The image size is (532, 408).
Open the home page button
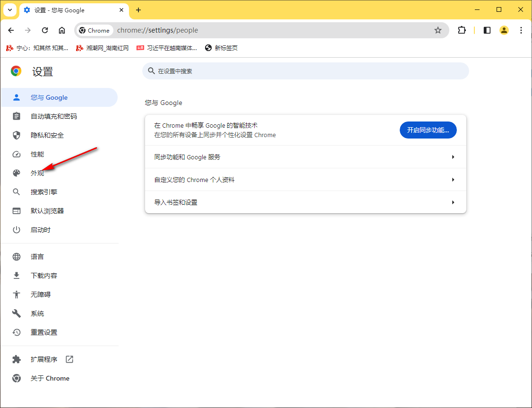tap(62, 30)
